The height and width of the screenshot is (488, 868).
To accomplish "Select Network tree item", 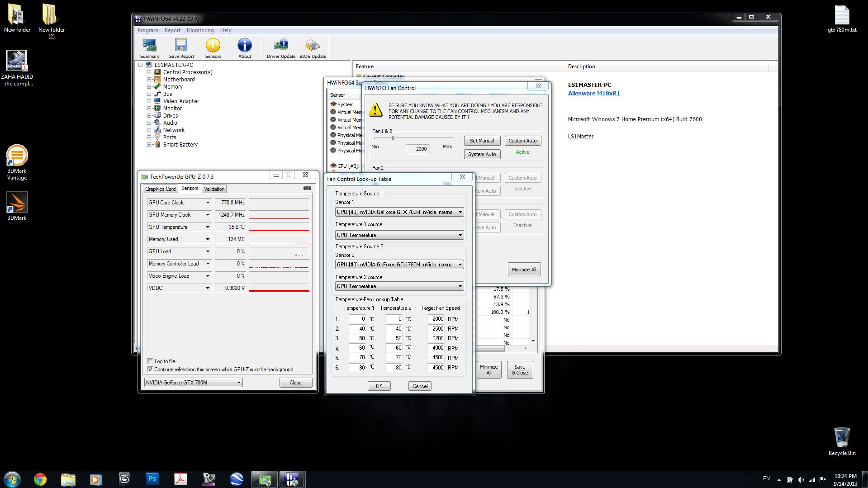I will click(x=174, y=130).
